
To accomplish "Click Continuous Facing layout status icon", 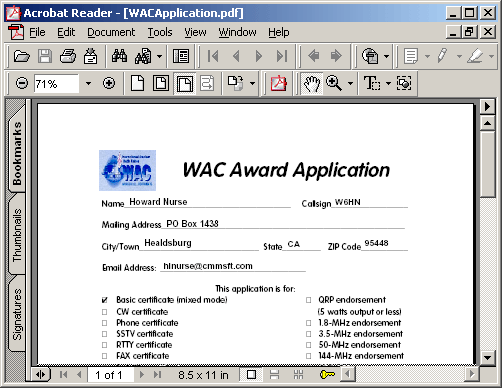I will [298, 374].
